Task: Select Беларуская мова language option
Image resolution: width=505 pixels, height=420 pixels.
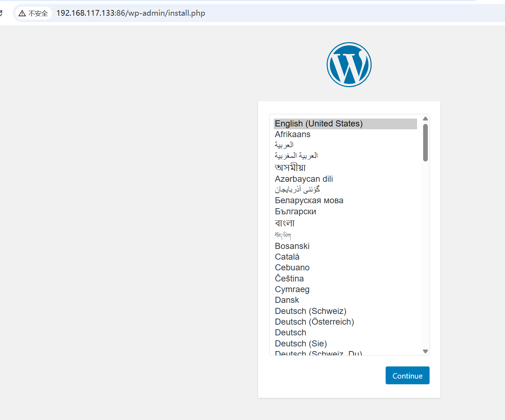Action: (x=345, y=200)
